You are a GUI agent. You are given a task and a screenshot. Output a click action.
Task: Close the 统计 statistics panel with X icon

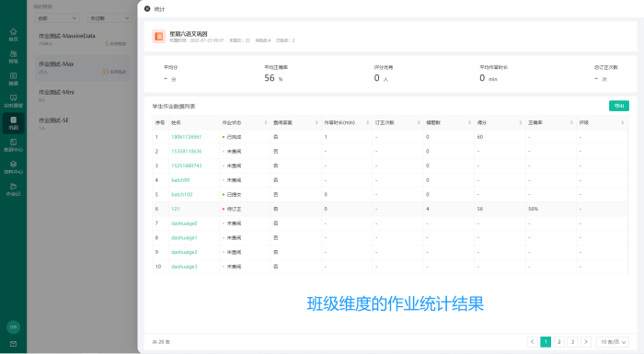(x=147, y=8)
